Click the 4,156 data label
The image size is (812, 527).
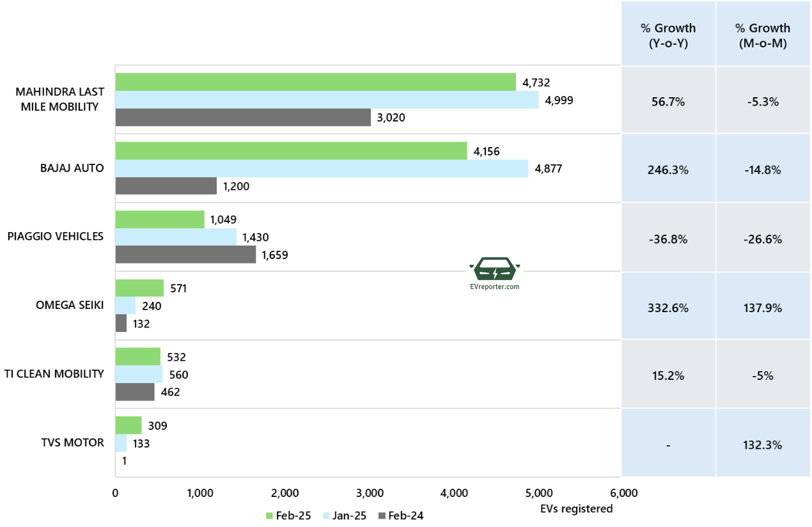[487, 152]
